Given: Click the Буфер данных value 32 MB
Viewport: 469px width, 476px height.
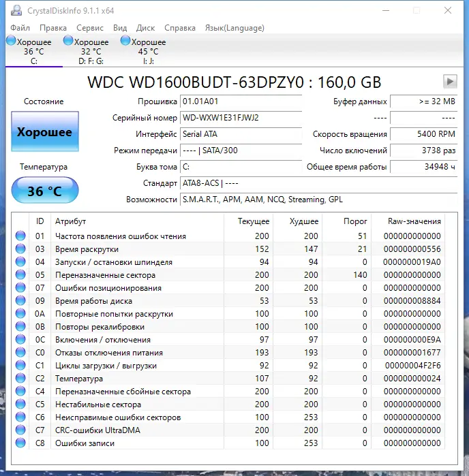Looking at the screenshot, I should (424, 101).
